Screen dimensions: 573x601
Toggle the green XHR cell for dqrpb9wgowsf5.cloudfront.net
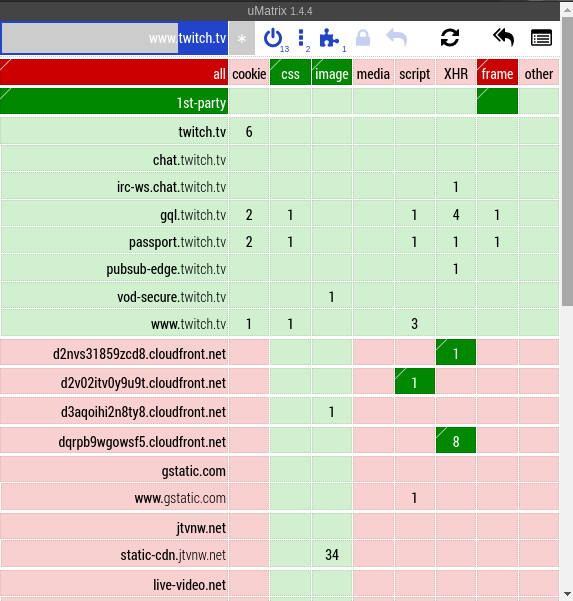pos(456,440)
